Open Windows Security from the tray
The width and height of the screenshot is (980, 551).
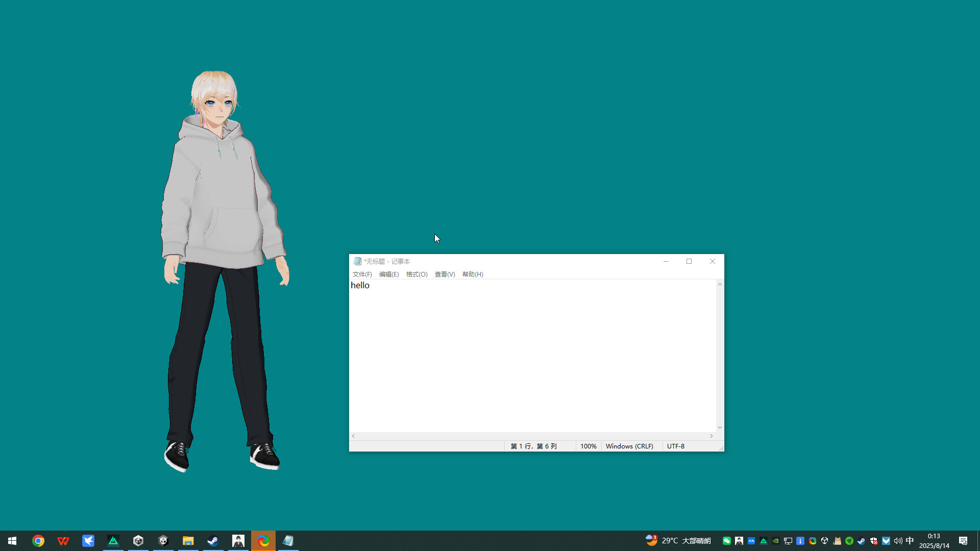click(873, 540)
